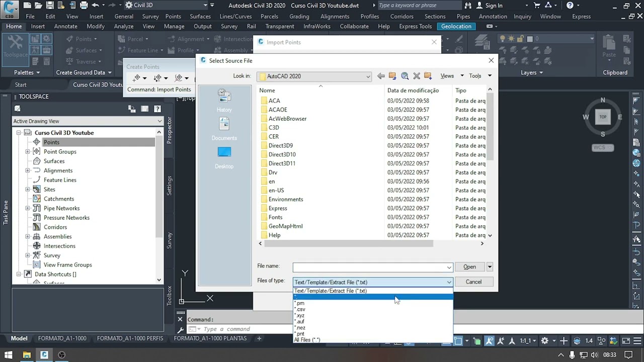Click the horizontal scrollbar in file list
Screen dimensions: 644x362
(x=348, y=244)
